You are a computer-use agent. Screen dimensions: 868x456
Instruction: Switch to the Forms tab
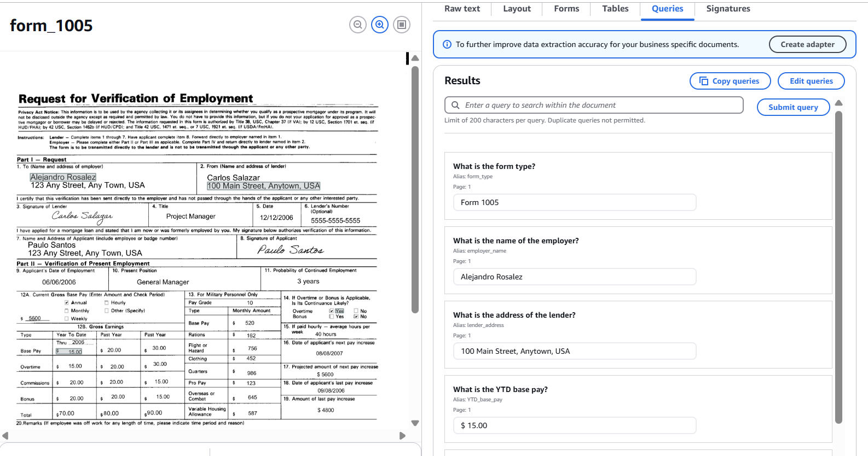566,9
